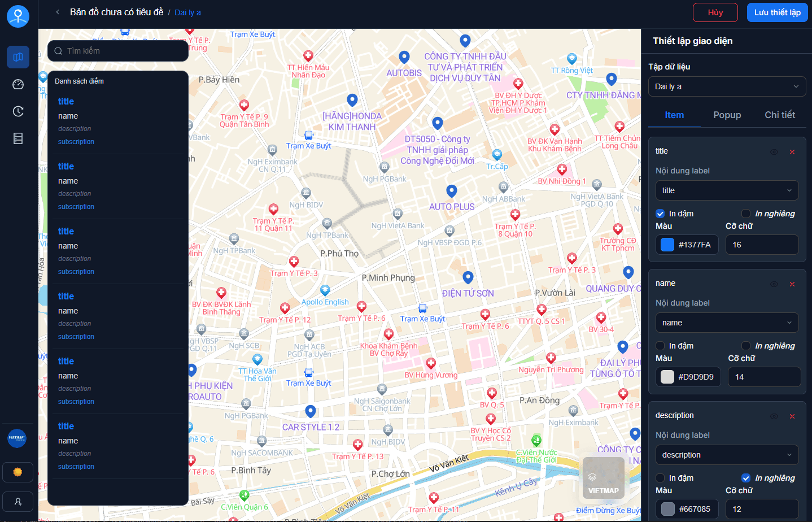Image resolution: width=812 pixels, height=522 pixels.
Task: Click the DT5050 company blue pin
Action: [x=438, y=124]
